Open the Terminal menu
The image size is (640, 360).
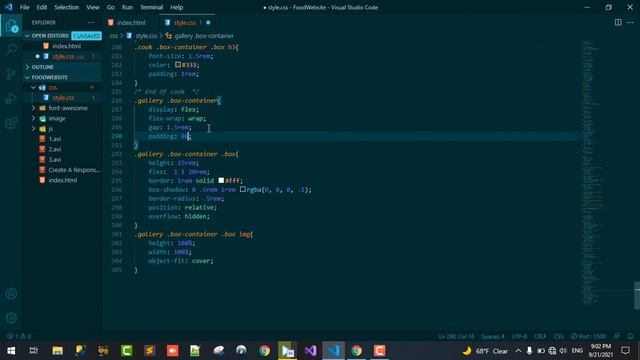point(151,7)
